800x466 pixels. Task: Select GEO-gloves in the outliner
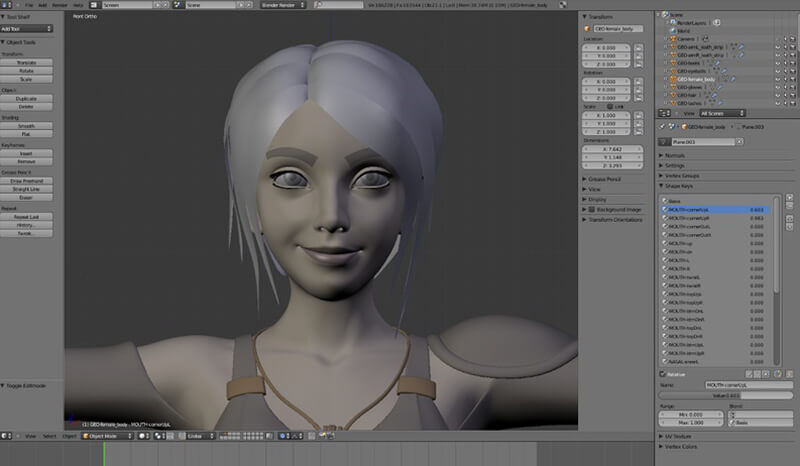click(689, 87)
